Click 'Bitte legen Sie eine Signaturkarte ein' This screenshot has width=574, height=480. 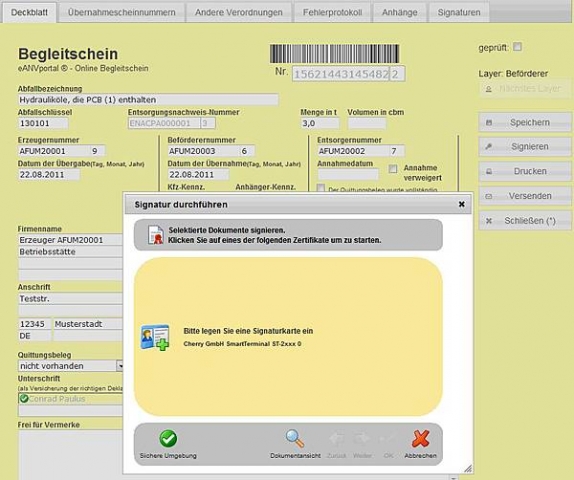pyautogui.click(x=248, y=331)
